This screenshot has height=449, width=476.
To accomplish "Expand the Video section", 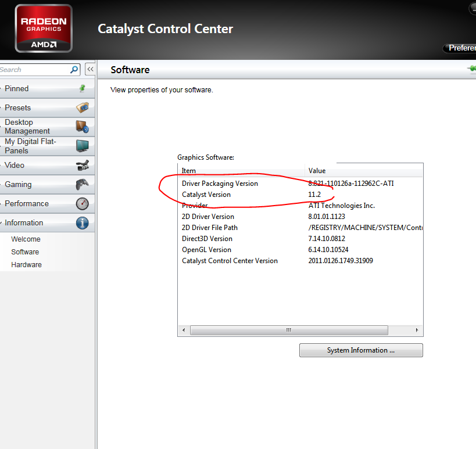I will click(47, 166).
